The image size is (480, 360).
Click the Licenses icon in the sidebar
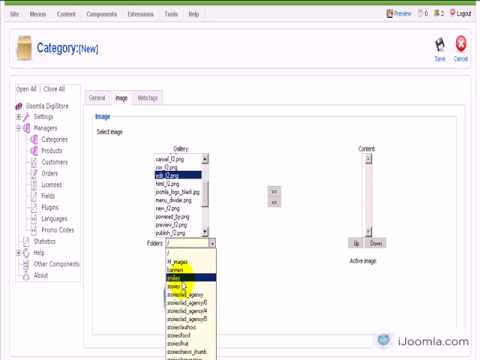point(34,185)
